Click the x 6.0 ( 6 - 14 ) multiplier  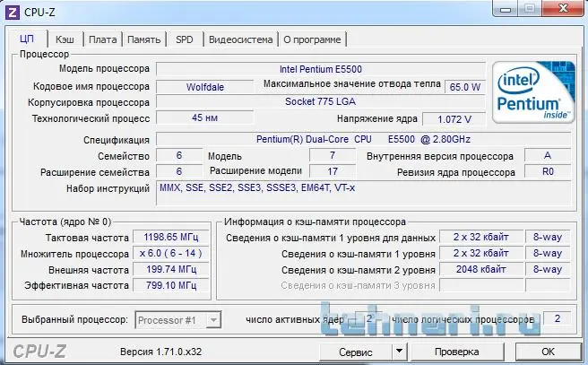[x=171, y=253]
